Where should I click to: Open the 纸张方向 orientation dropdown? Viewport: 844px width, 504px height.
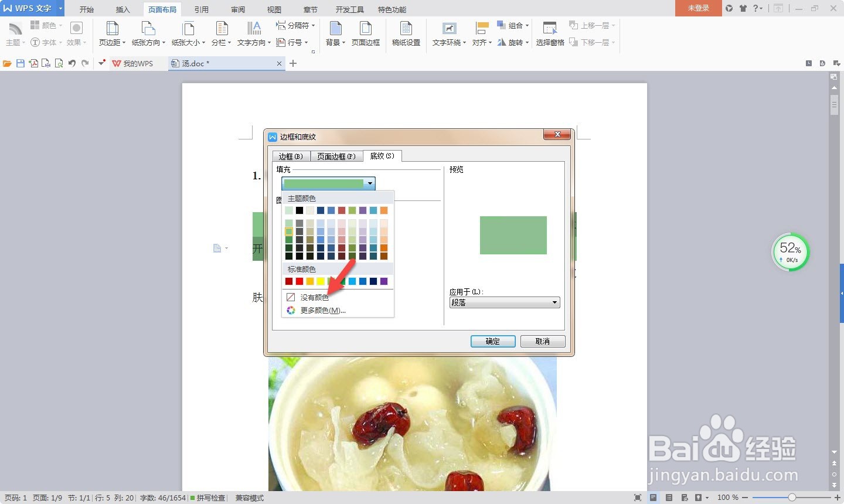[x=148, y=33]
